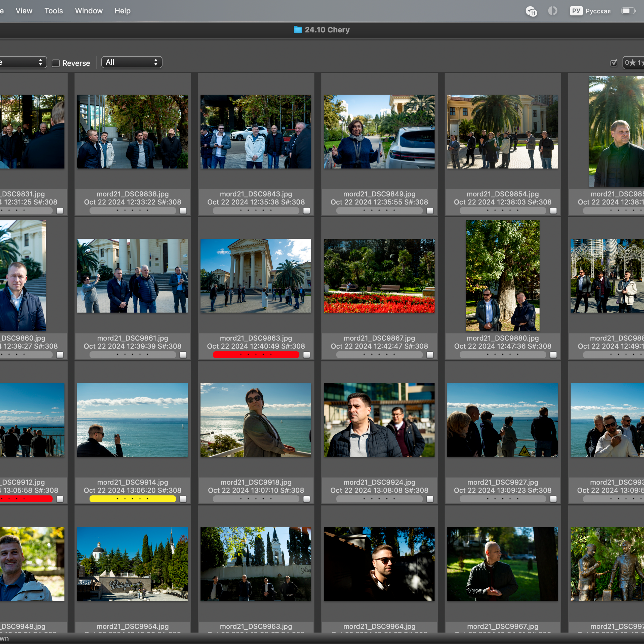This screenshot has width=644, height=644.
Task: Open the All filter dropdown
Action: click(132, 62)
